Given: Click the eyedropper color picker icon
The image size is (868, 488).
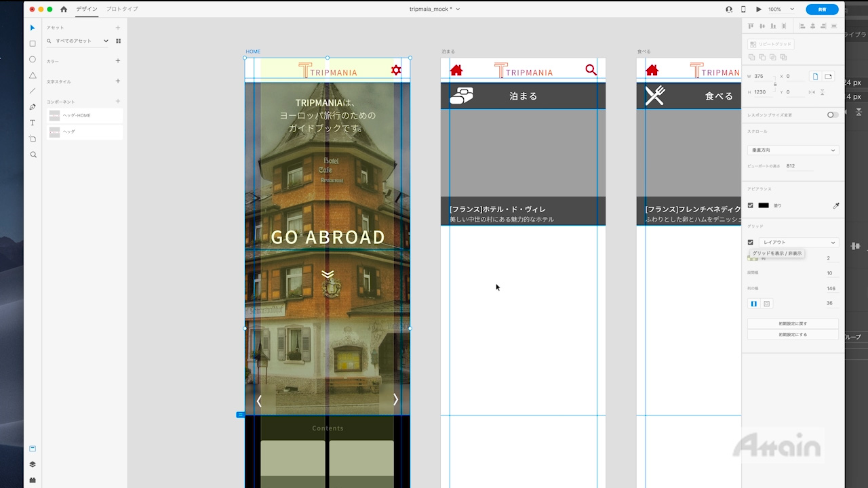Looking at the screenshot, I should [835, 205].
